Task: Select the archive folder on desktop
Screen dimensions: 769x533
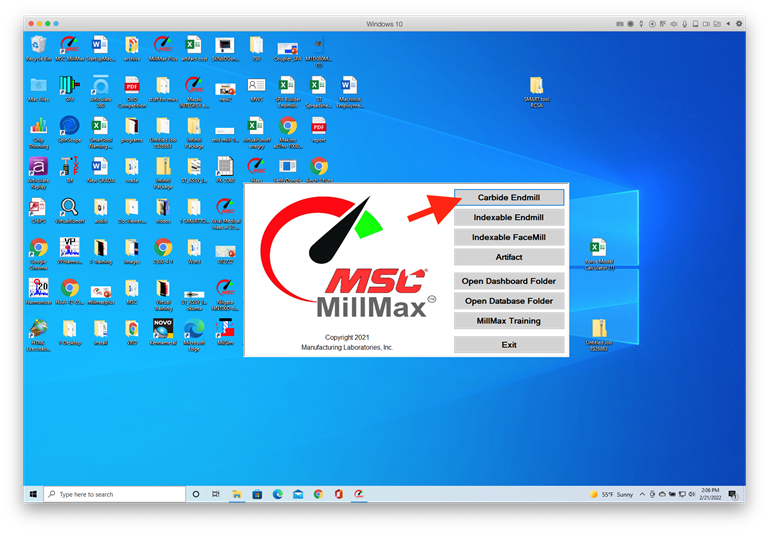Action: 131,48
